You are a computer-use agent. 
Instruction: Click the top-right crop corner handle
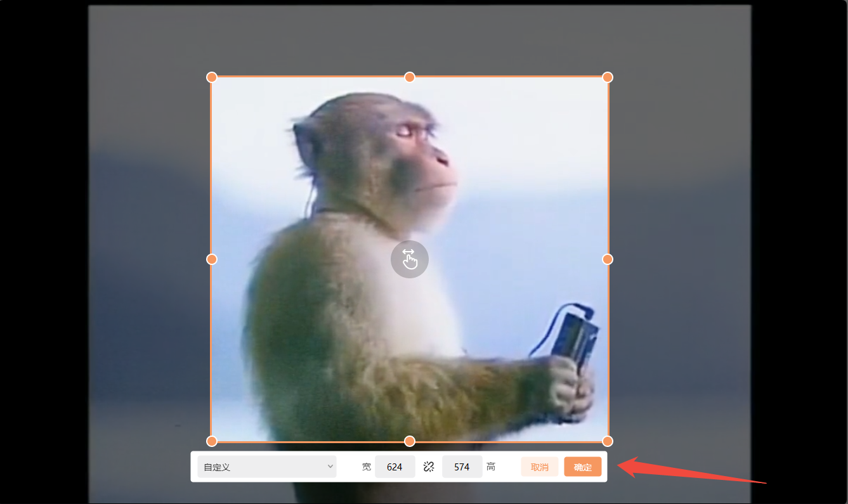(x=608, y=77)
